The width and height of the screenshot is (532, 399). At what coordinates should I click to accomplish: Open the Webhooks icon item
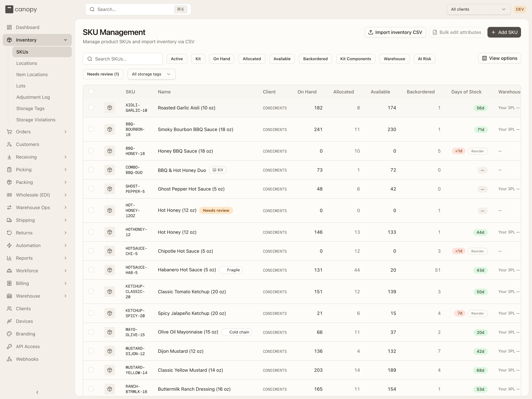point(9,359)
